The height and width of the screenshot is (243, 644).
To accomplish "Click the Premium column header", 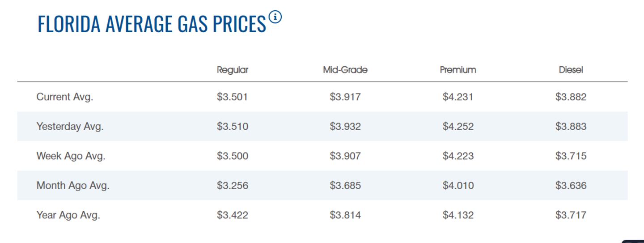I will 458,70.
